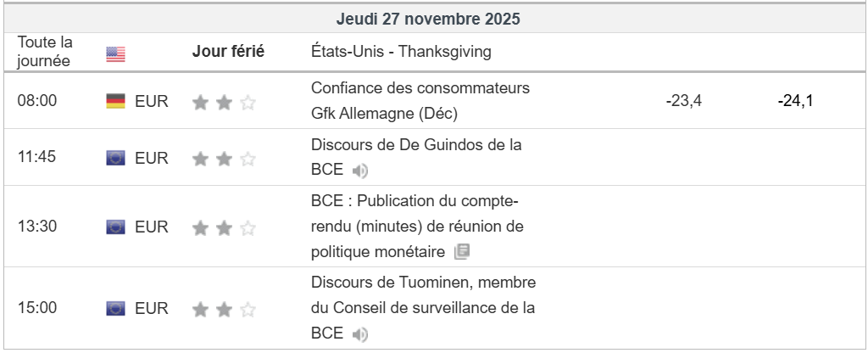Click the document icon beside BCE minutes
The width and height of the screenshot is (868, 353).
[x=462, y=251]
